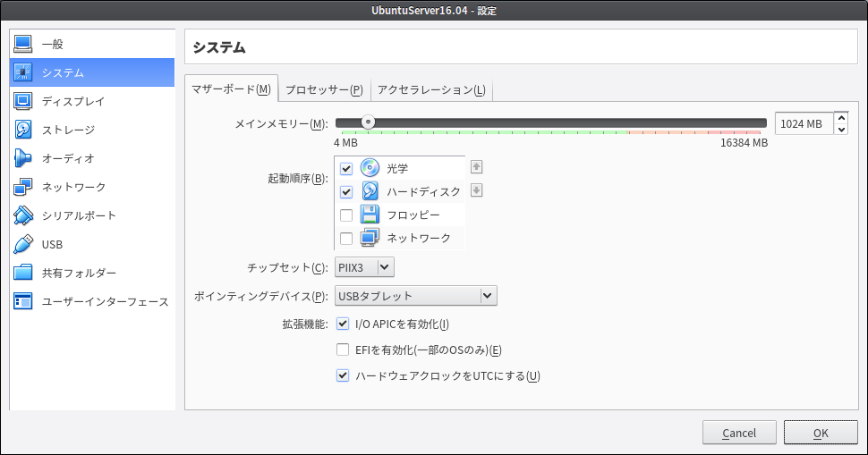Enable EFIを有効化 checkbox

click(343, 350)
